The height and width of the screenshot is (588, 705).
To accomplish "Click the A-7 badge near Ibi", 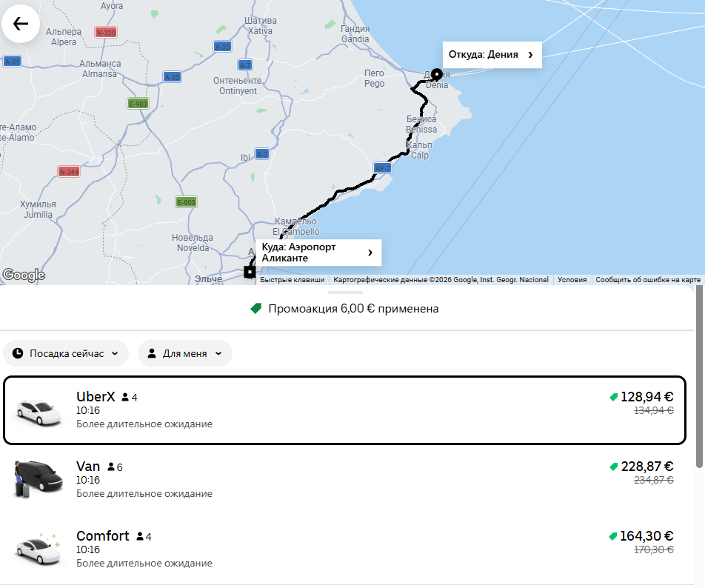I will (262, 154).
